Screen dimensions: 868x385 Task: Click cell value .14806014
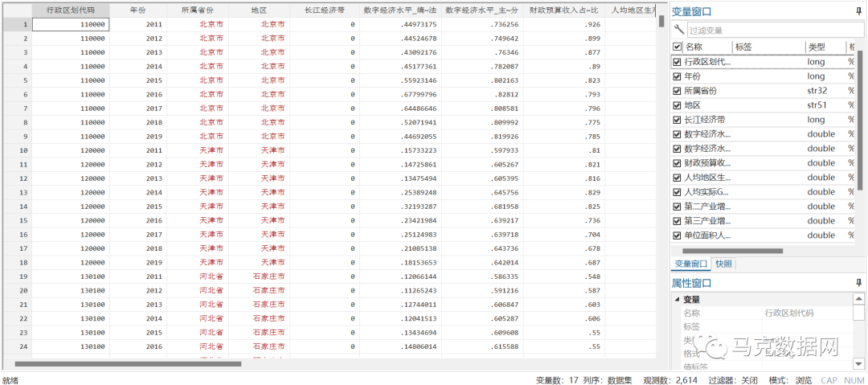tap(400, 346)
